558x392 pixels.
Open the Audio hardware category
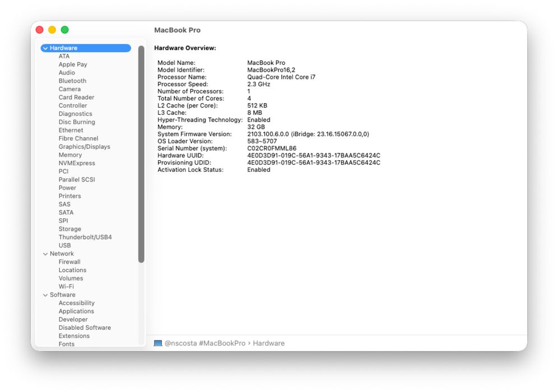(67, 73)
